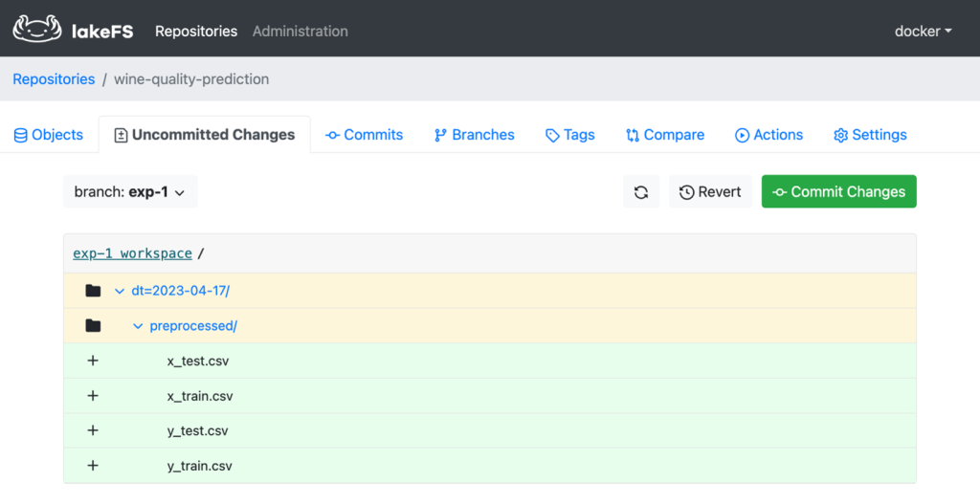Screen dimensions: 980x504
Task: Open the Administration navbar item
Action: coord(300,32)
